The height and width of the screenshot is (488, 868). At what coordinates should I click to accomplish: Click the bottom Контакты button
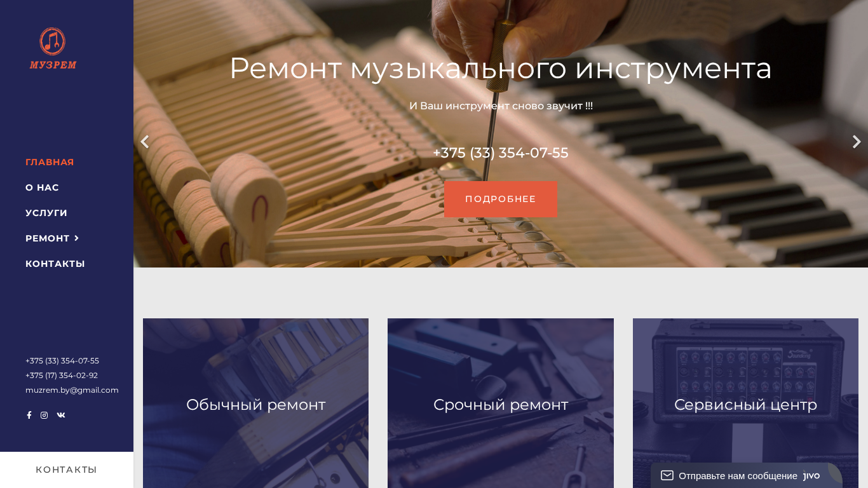pos(67,470)
